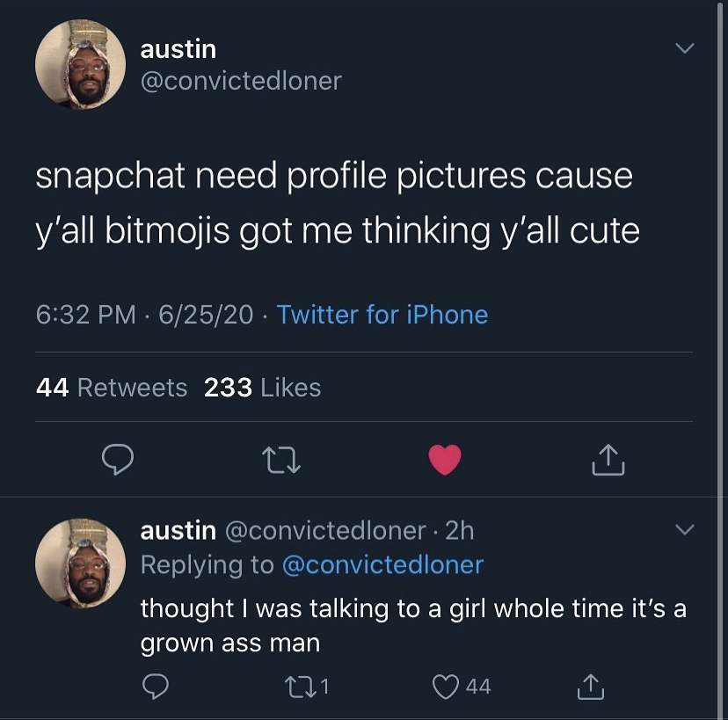The width and height of the screenshot is (728, 720).
Task: Click the austin name atop main tweet
Action: [178, 49]
